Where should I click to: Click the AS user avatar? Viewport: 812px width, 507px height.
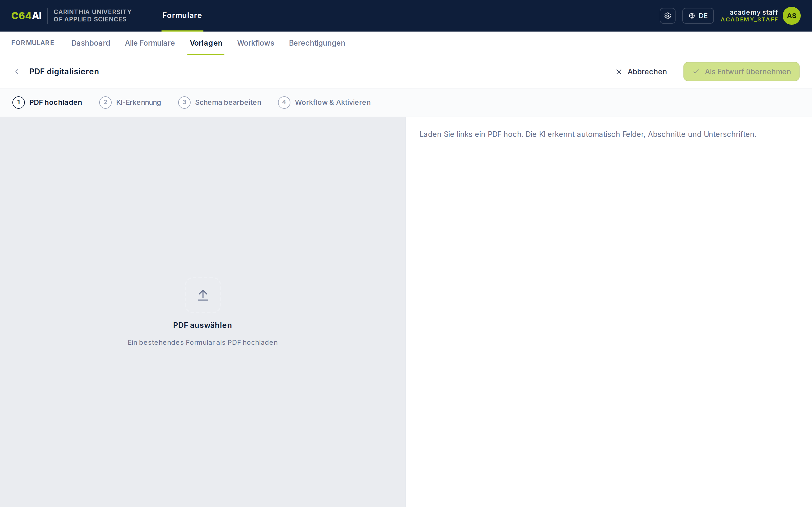point(791,16)
